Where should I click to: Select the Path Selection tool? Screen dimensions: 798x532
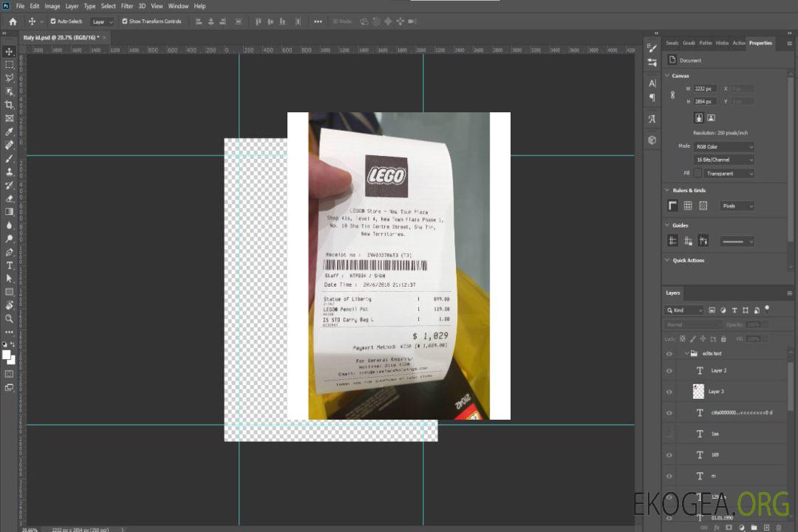[9, 279]
